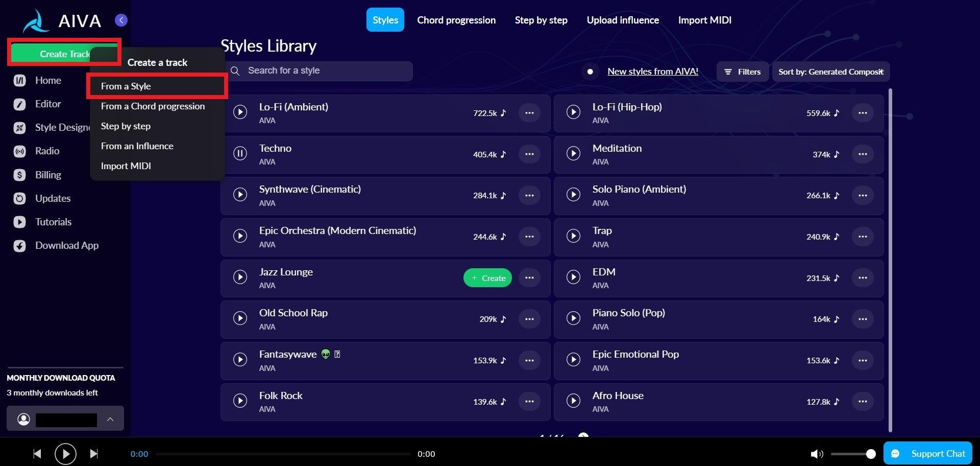Go to the next styles page arrow
The image size is (980, 466).
tap(583, 436)
